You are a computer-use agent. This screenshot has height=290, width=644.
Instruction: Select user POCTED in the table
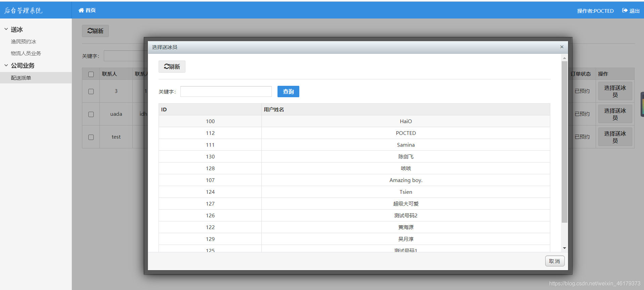point(406,133)
